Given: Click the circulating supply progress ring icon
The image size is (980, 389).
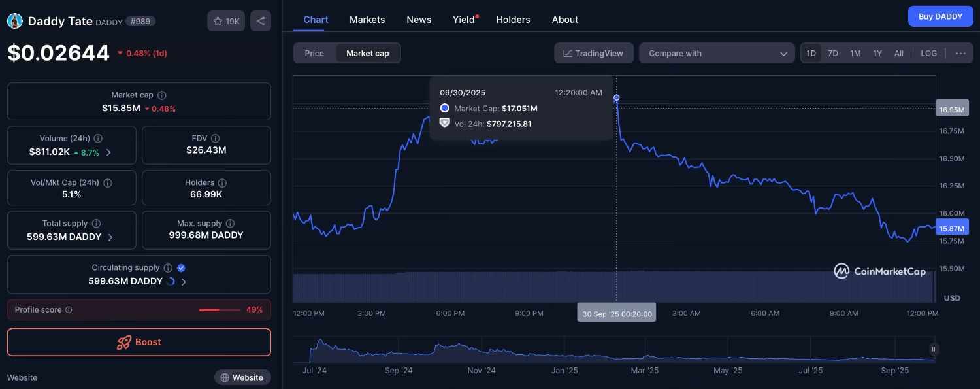Looking at the screenshot, I should (x=171, y=282).
